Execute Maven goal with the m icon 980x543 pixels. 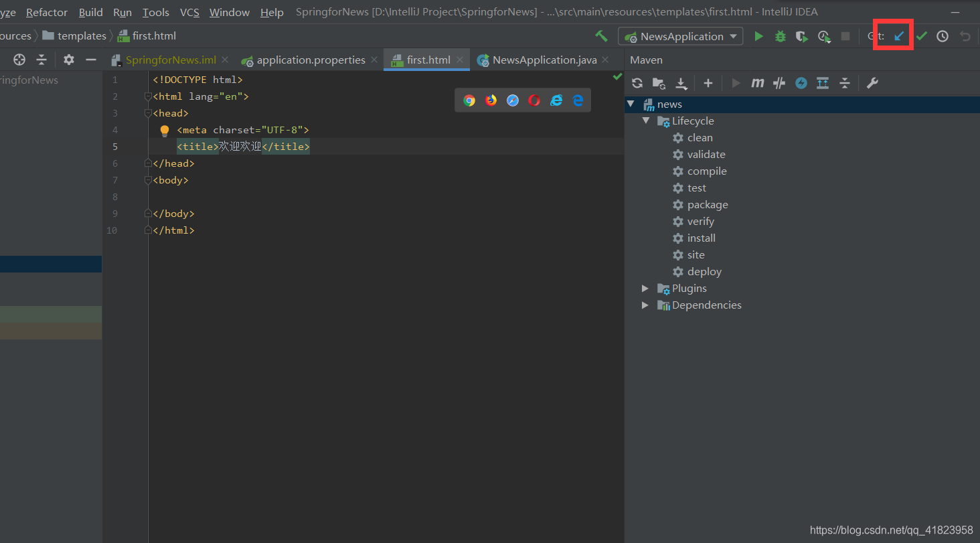758,83
